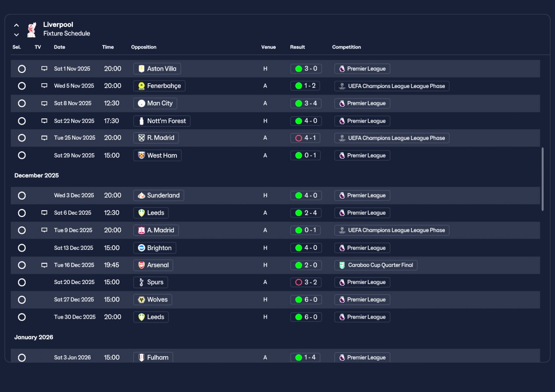Open the R. Madrid team button
The width and height of the screenshot is (555, 392).
tap(156, 138)
